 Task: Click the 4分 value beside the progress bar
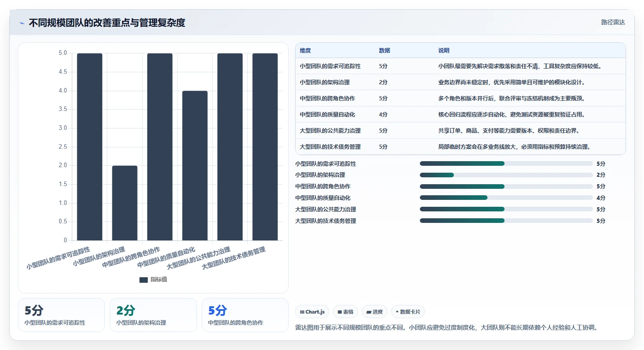coord(601,198)
